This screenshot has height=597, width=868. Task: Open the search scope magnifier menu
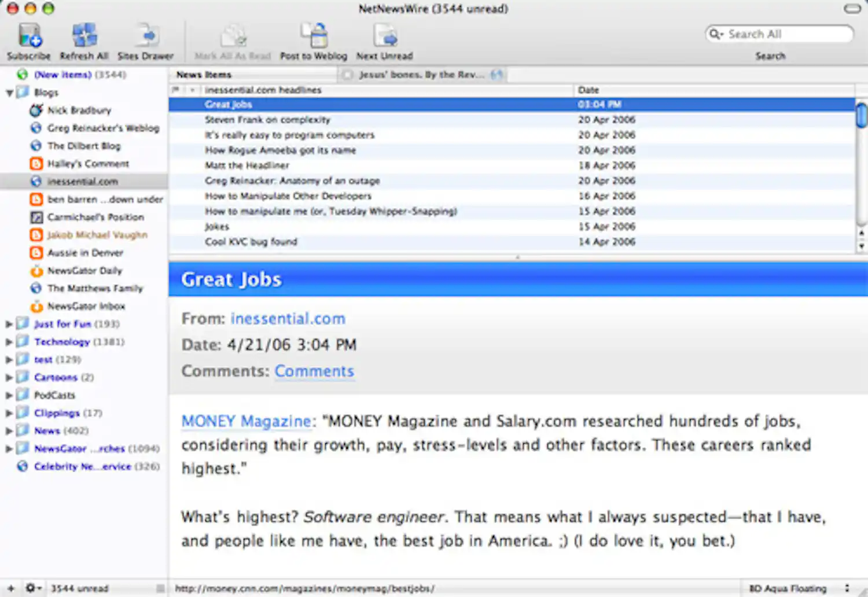[716, 34]
